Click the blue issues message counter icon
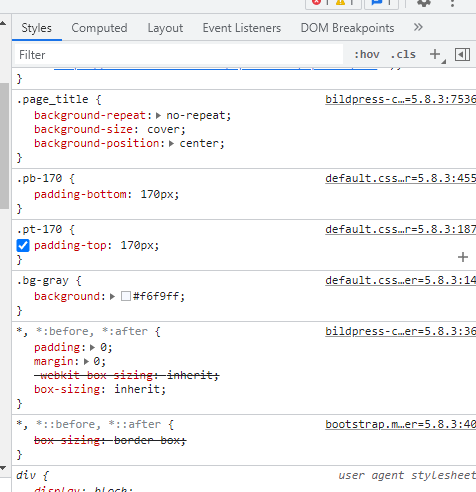 (x=377, y=2)
